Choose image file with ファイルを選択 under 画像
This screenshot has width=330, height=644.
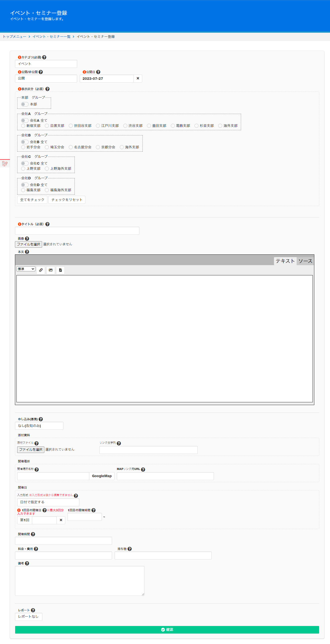point(28,244)
